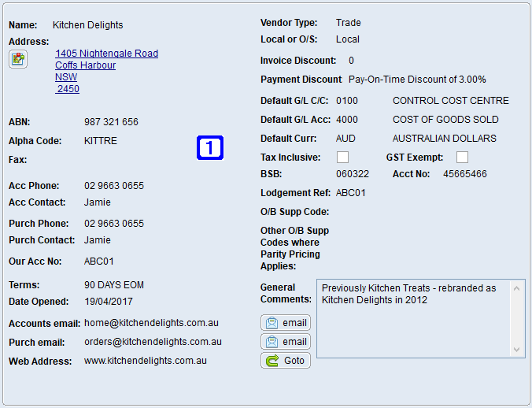Tick the GST Exempt checkbox
This screenshot has width=532, height=408.
(x=462, y=158)
